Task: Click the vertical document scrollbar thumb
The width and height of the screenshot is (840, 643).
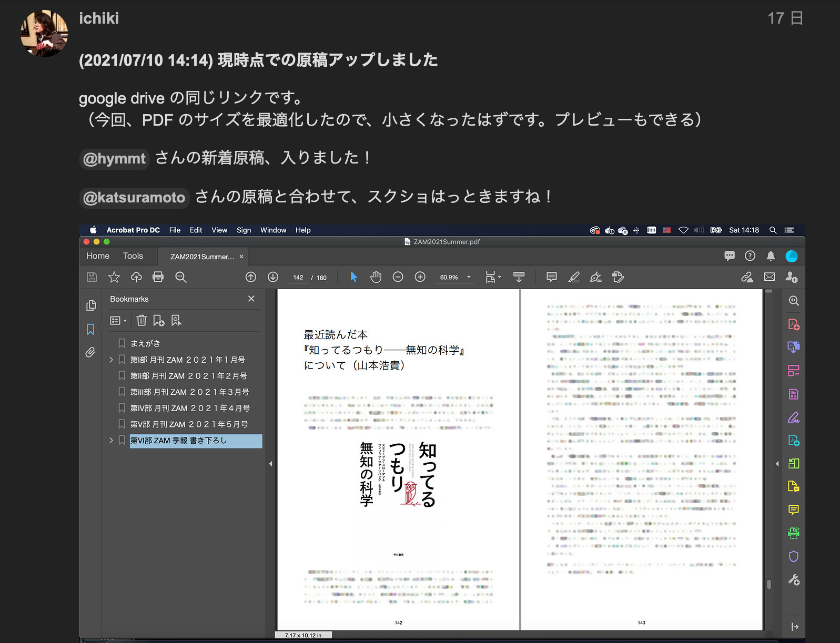Action: [769, 585]
